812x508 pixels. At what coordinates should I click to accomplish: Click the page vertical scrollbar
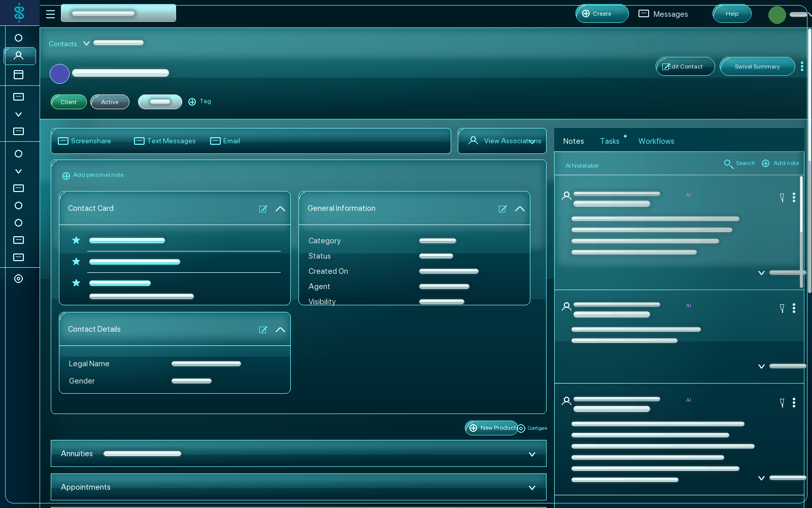[x=809, y=160]
